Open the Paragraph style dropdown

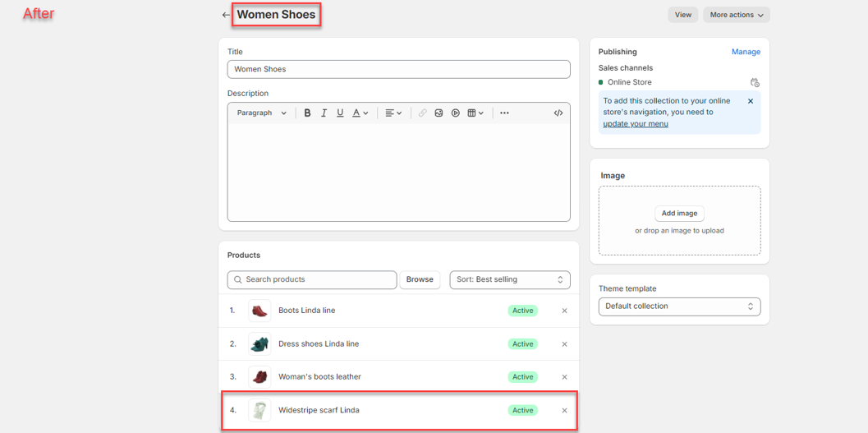[261, 113]
